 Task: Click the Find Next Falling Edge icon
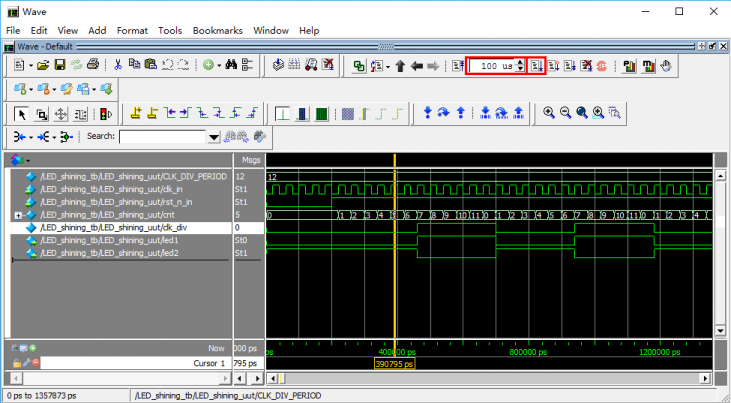coord(219,113)
